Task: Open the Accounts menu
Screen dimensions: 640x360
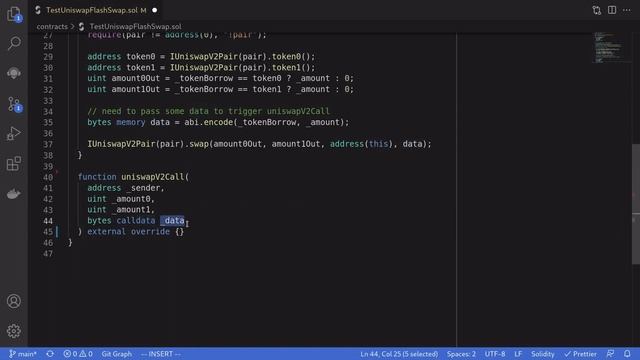Action: tap(14, 301)
